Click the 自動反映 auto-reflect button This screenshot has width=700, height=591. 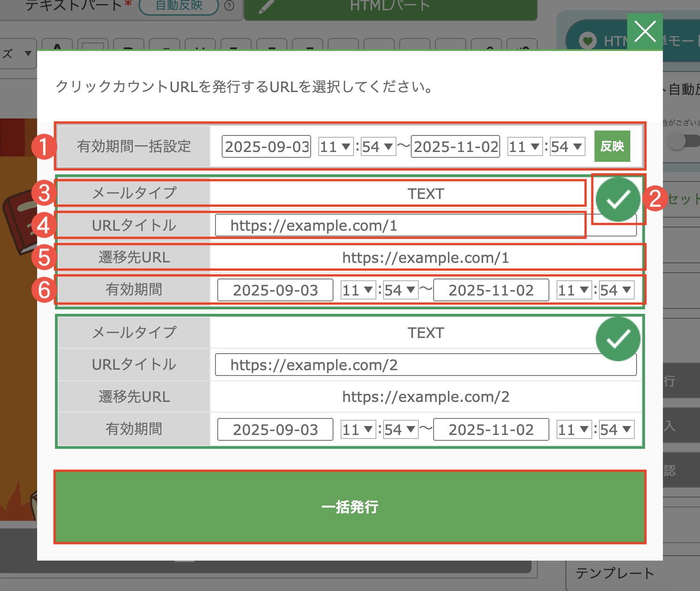(179, 6)
